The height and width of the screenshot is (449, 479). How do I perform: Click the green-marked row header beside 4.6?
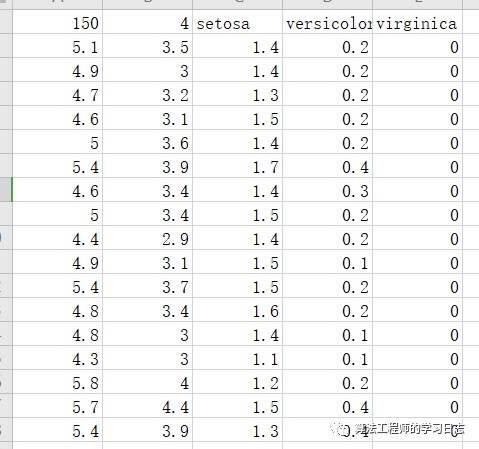tap(6, 190)
